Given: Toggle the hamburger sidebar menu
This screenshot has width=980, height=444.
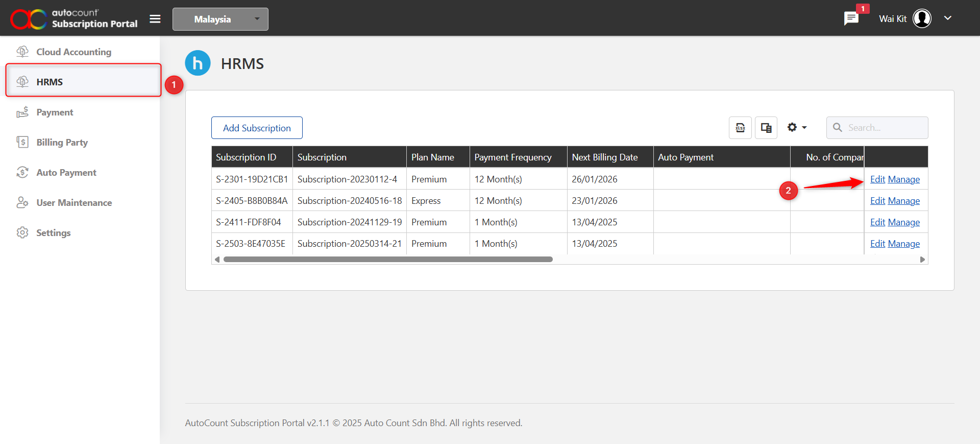Looking at the screenshot, I should click(x=155, y=19).
